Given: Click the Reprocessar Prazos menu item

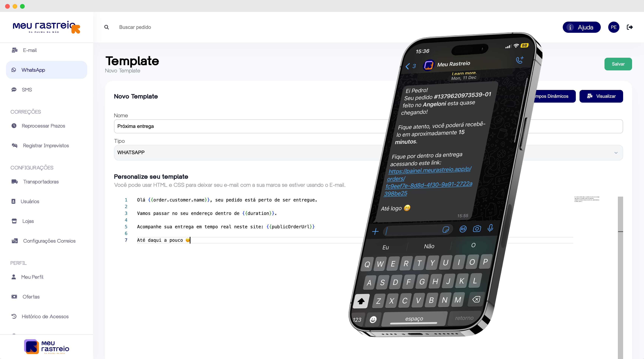Looking at the screenshot, I should [43, 126].
